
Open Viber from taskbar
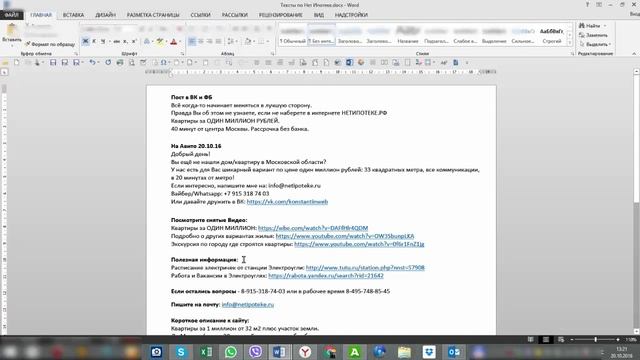(x=256, y=352)
